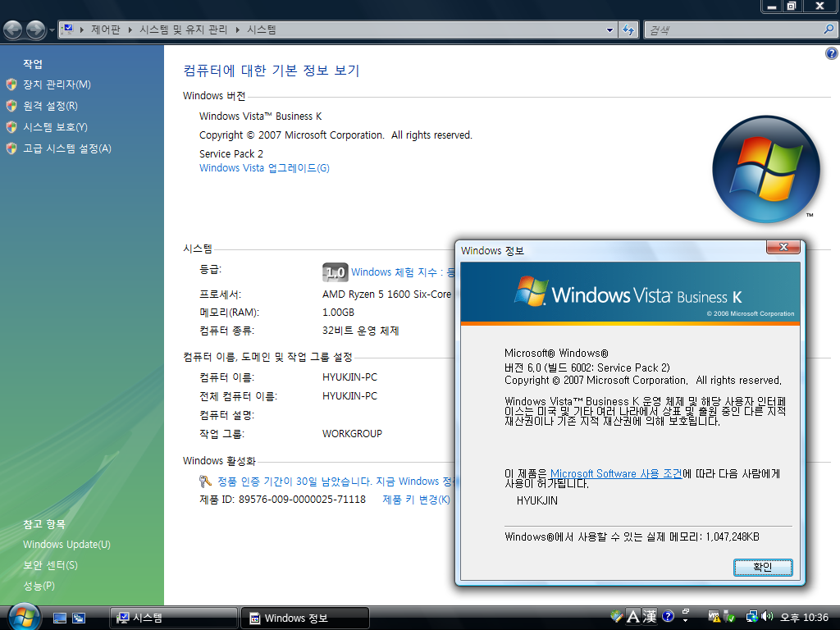The width and height of the screenshot is (840, 630).
Task: Click 제품 키 변경(K) link
Action: click(416, 500)
